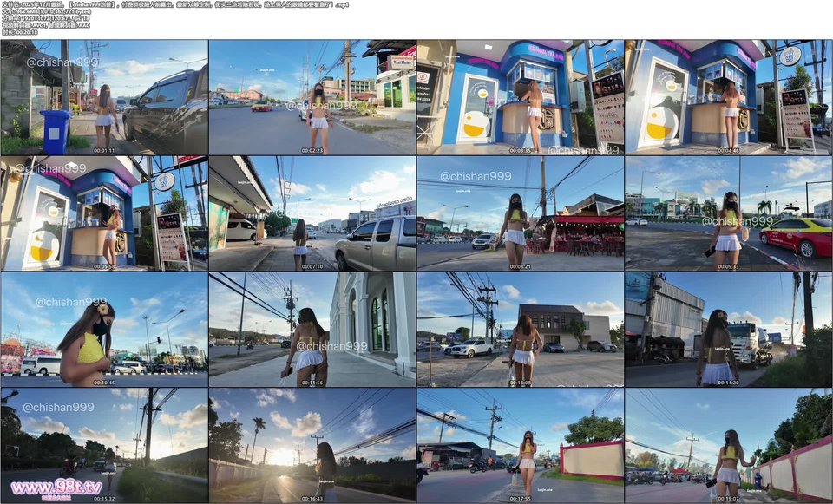This screenshot has width=833, height=504.
Task: Click the thumbnail timestamped 00:15:32
Action: pyautogui.click(x=104, y=445)
